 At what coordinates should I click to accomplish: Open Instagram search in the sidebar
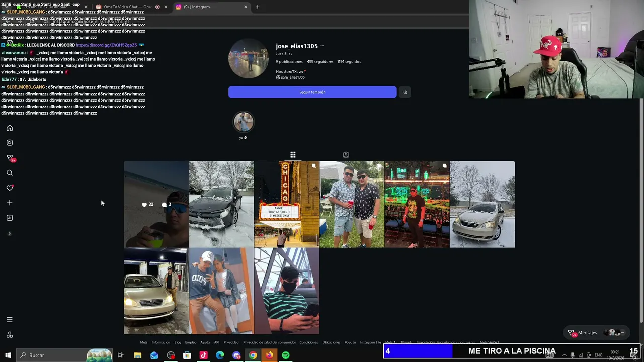point(10,173)
